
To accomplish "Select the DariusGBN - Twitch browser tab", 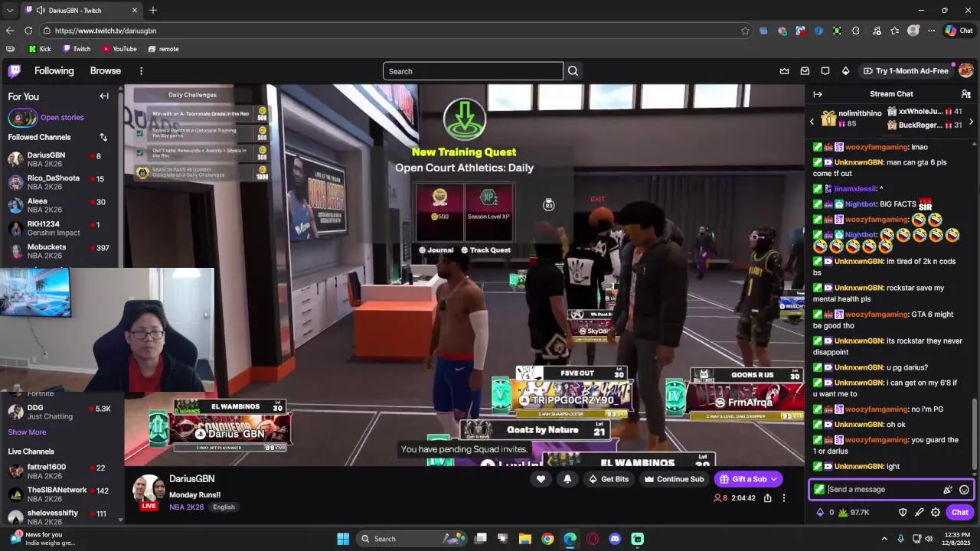I will click(x=82, y=10).
